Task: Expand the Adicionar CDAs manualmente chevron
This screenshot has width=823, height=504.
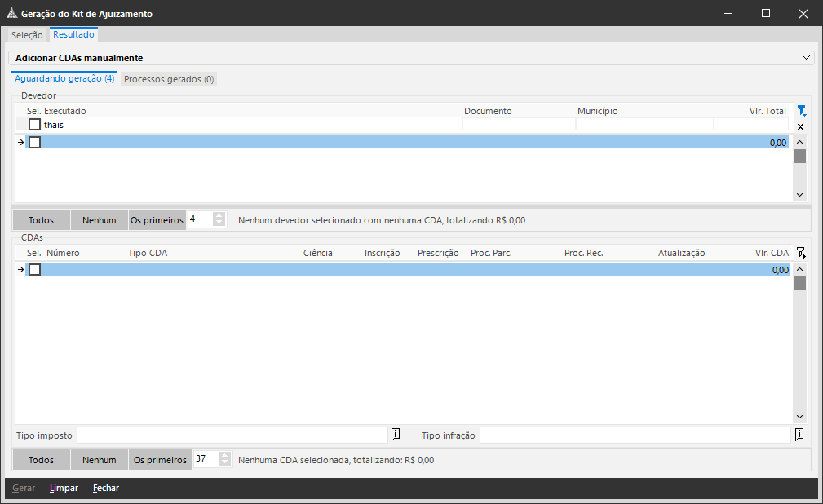Action: click(x=806, y=58)
